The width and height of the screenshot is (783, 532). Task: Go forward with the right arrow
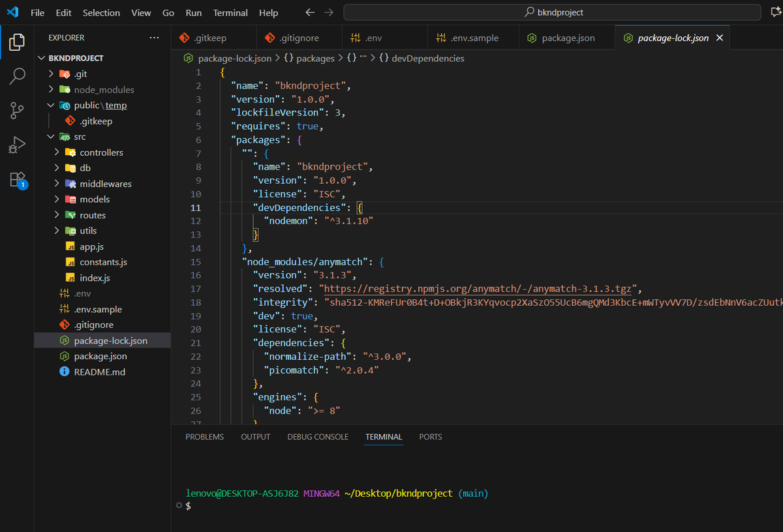click(329, 12)
